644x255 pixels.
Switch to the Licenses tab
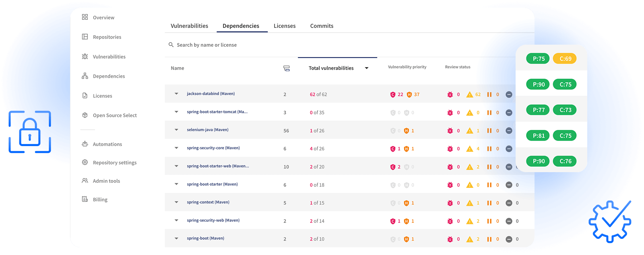(285, 26)
